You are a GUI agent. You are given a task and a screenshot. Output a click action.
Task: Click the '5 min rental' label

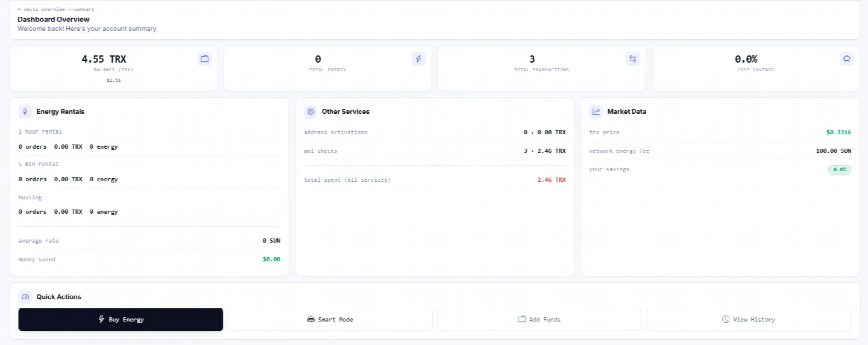pyautogui.click(x=38, y=164)
